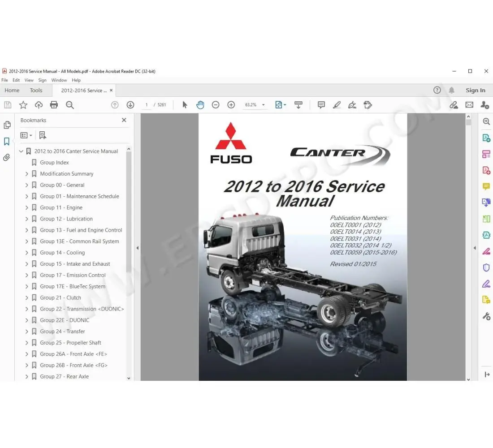493x448 pixels.
Task: Open page thumbnails panel
Action: 7,125
